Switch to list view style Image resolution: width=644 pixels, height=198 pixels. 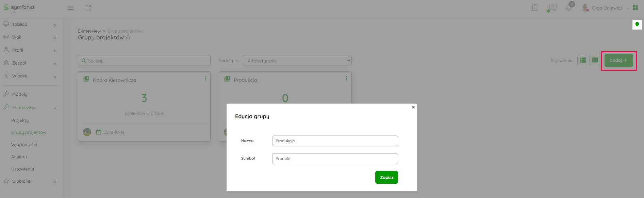pyautogui.click(x=583, y=60)
